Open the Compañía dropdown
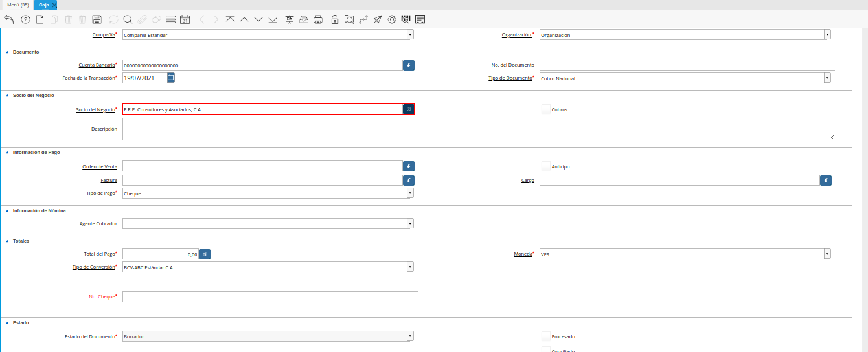The image size is (868, 352). coord(410,35)
